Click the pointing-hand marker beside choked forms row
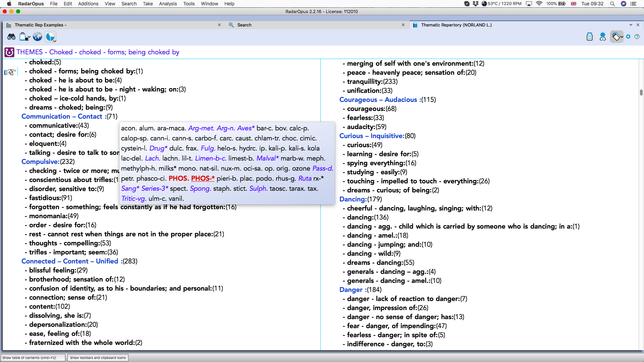This screenshot has width=644, height=362. [10, 72]
